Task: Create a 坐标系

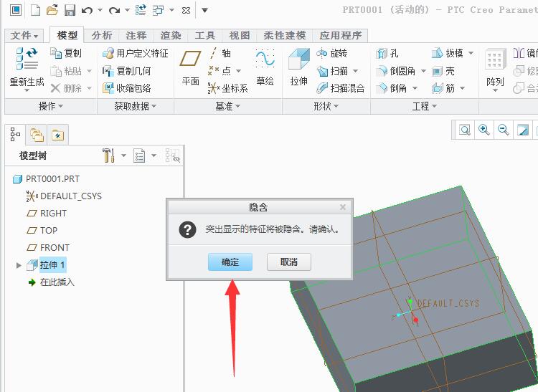Action: click(x=227, y=88)
